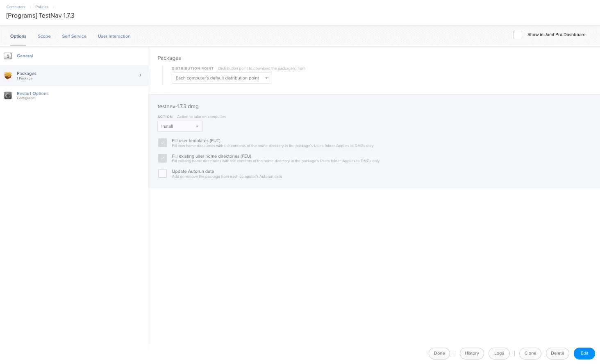The width and height of the screenshot is (600, 364).
Task: Click the Restart Options icon
Action: 8,95
